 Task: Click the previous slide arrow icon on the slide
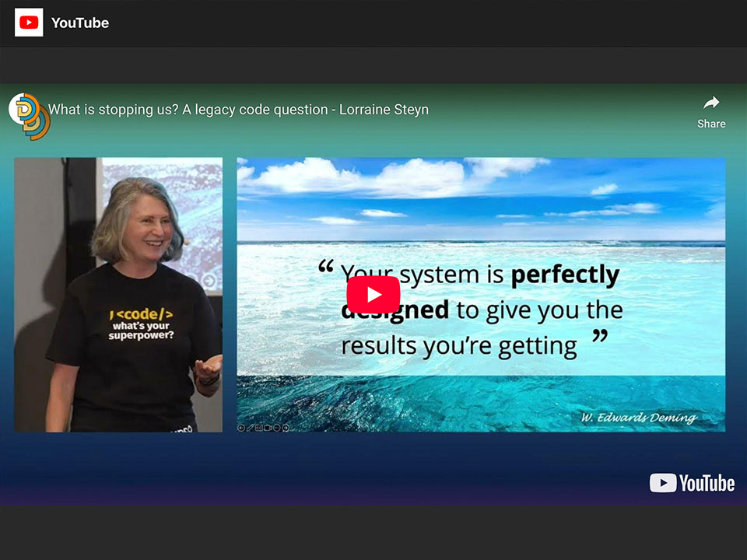pos(241,427)
